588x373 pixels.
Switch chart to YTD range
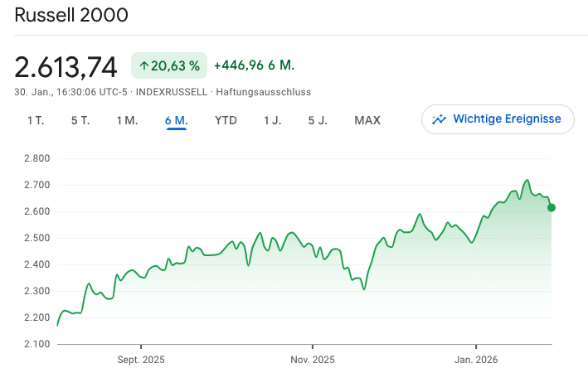point(226,120)
